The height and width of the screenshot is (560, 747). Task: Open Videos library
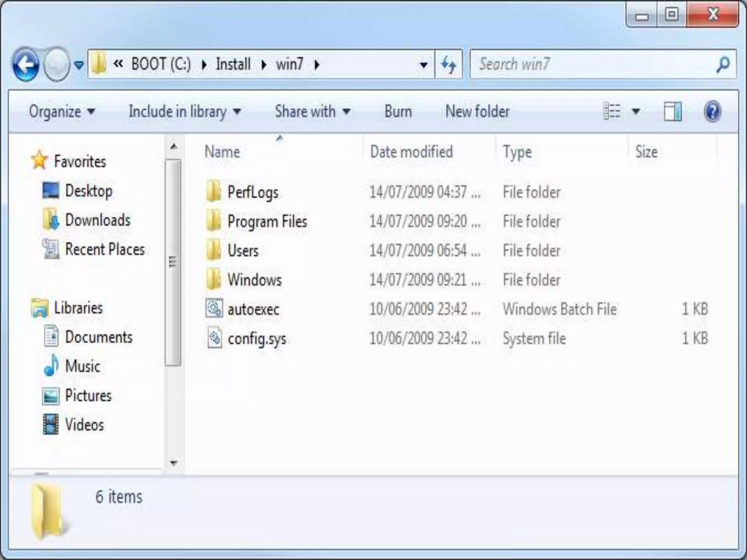pyautogui.click(x=85, y=425)
